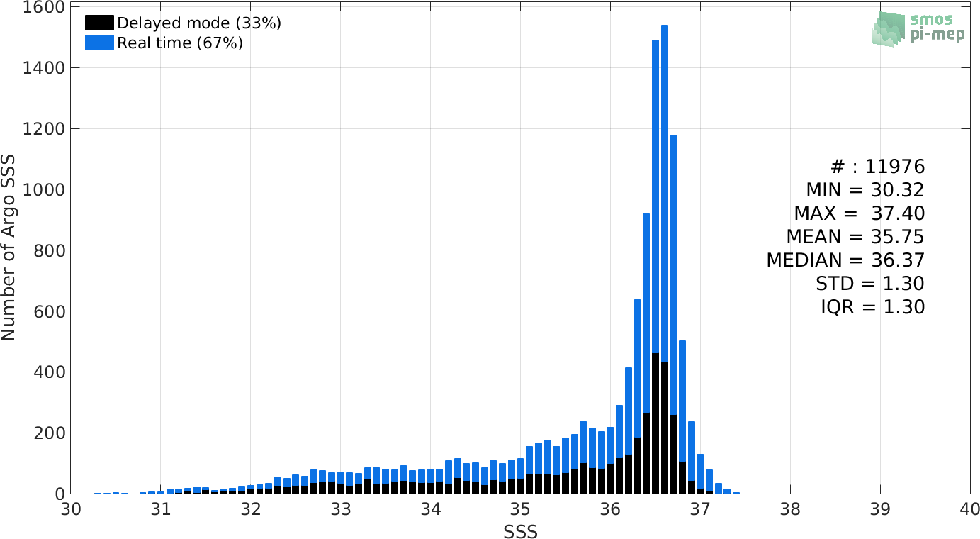Click the y-axis tick label 800
980x539 pixels.
[x=50, y=250]
